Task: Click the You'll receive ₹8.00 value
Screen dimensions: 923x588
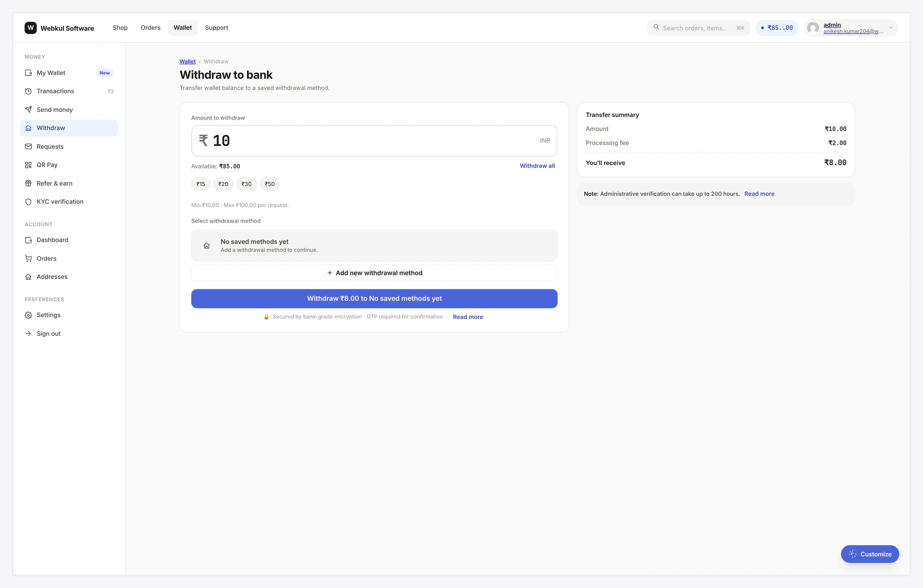Action: coord(835,163)
